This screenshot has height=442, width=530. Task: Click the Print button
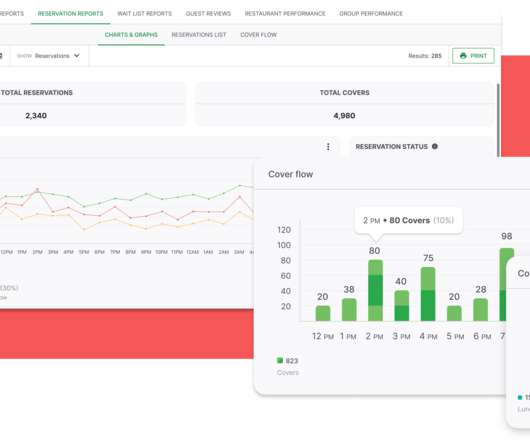473,56
